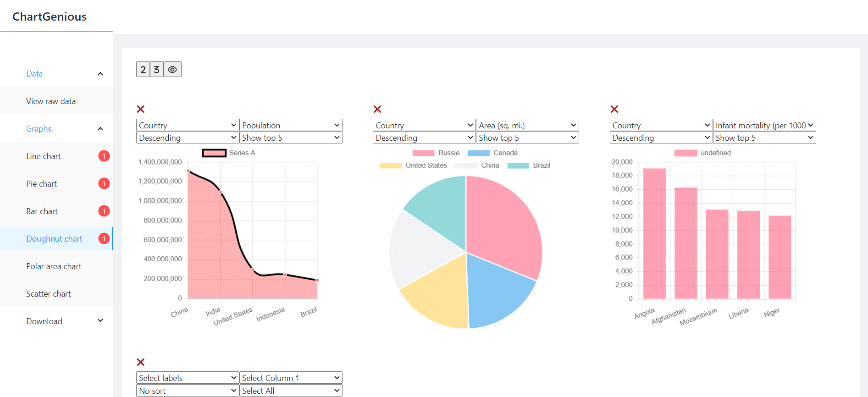
Task: Collapse the Data section chevron
Action: pos(100,74)
